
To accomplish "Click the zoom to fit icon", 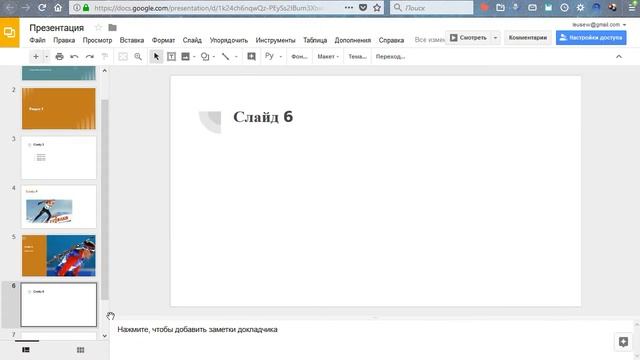I will click(x=123, y=57).
